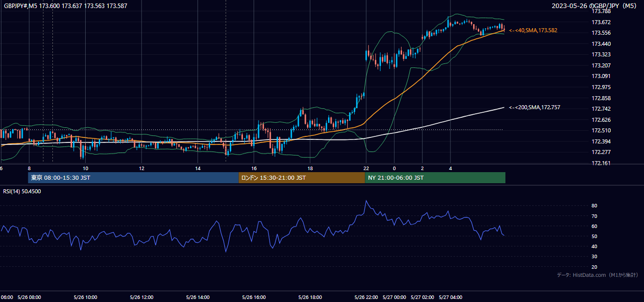Click the Tokyo 08:00-15:30 JST session bar
The width and height of the screenshot is (644, 302).
(x=134, y=178)
